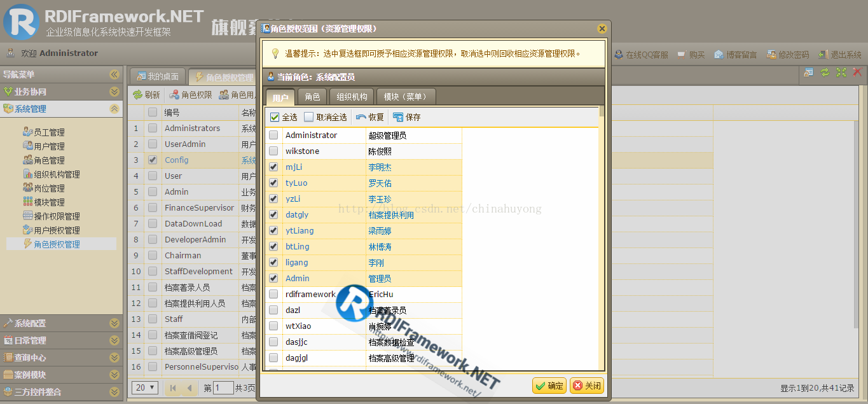Click the RDIFramework.NET logo icon
868x404 pixels.
20,21
